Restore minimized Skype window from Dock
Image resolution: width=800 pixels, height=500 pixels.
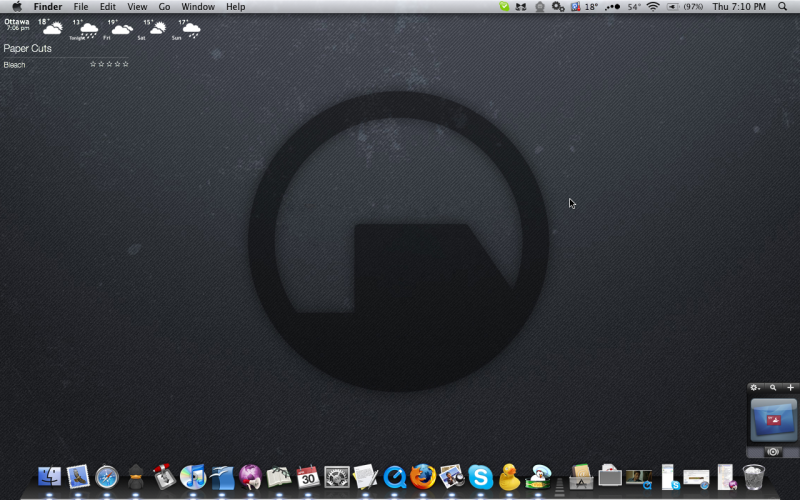tap(670, 477)
